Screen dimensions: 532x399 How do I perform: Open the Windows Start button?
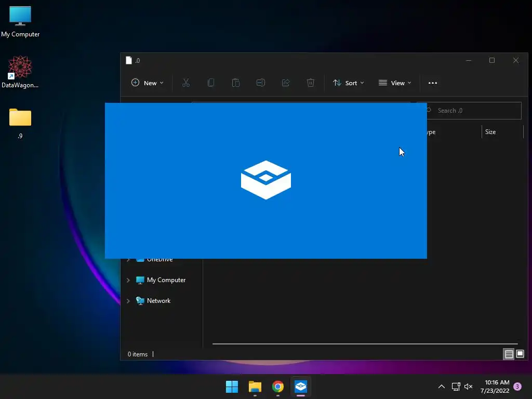pos(232,387)
